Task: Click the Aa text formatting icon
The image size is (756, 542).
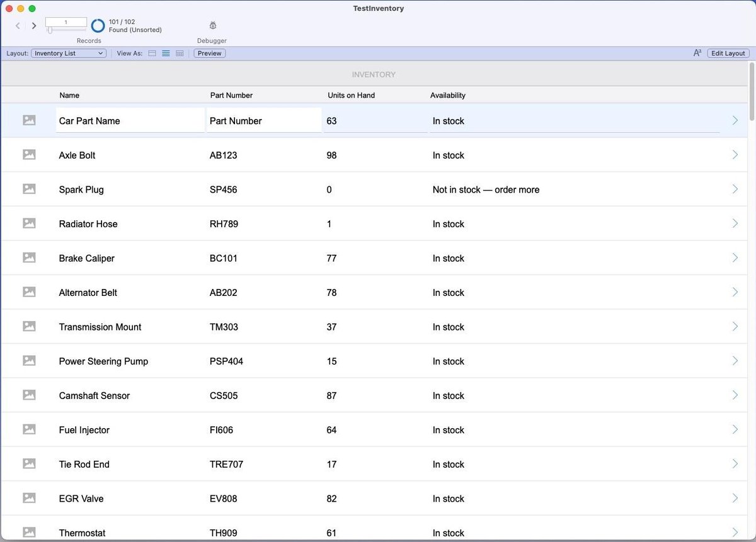Action: tap(697, 53)
